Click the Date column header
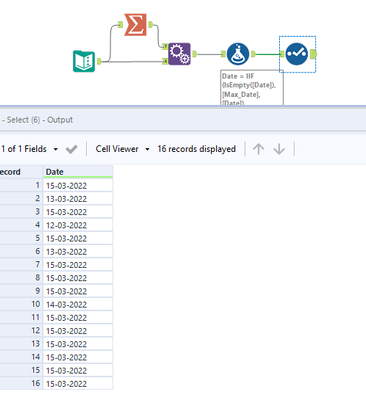366x400 pixels. click(x=78, y=172)
